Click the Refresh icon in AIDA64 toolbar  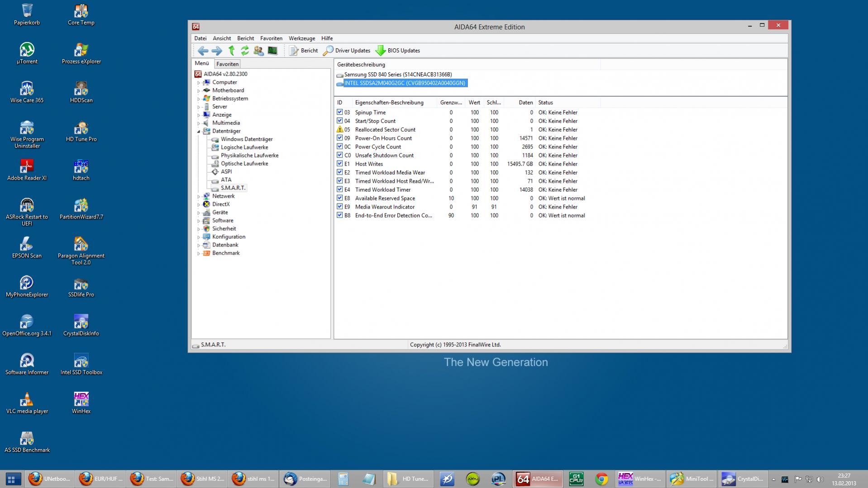(245, 51)
